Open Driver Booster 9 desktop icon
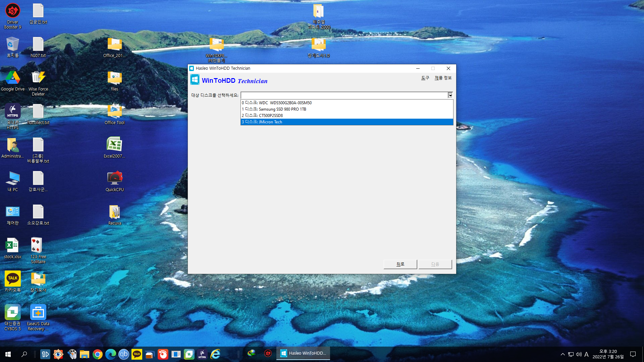 13,16
